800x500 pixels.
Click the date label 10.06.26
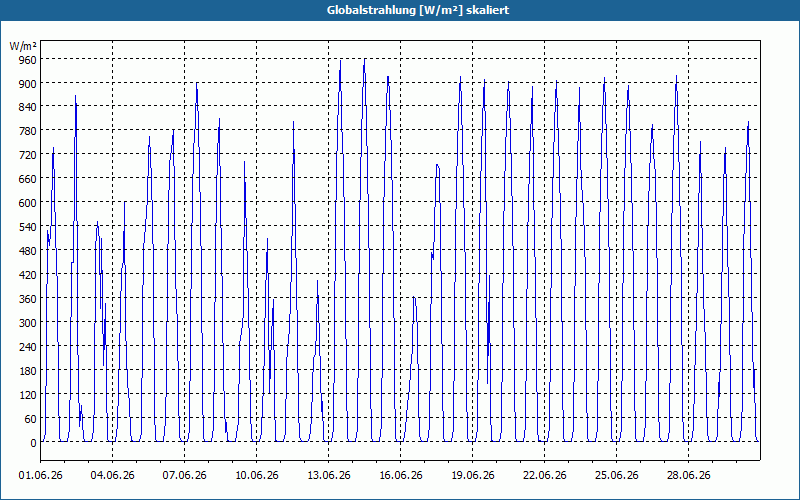pos(257,476)
